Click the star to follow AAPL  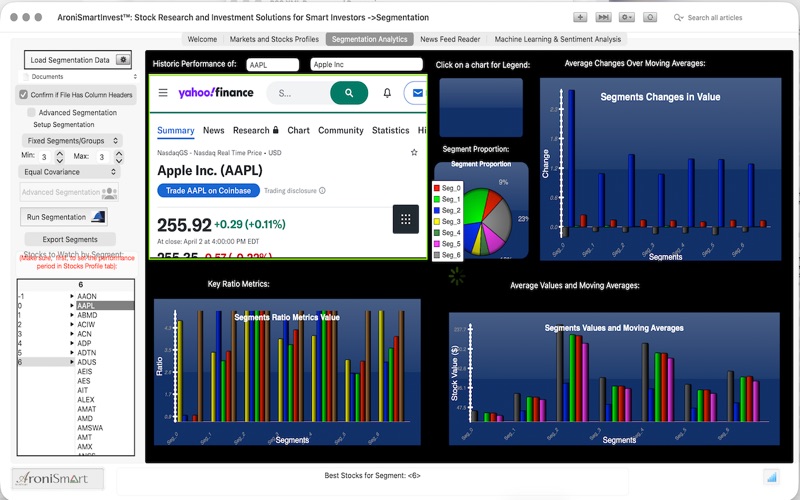[414, 153]
